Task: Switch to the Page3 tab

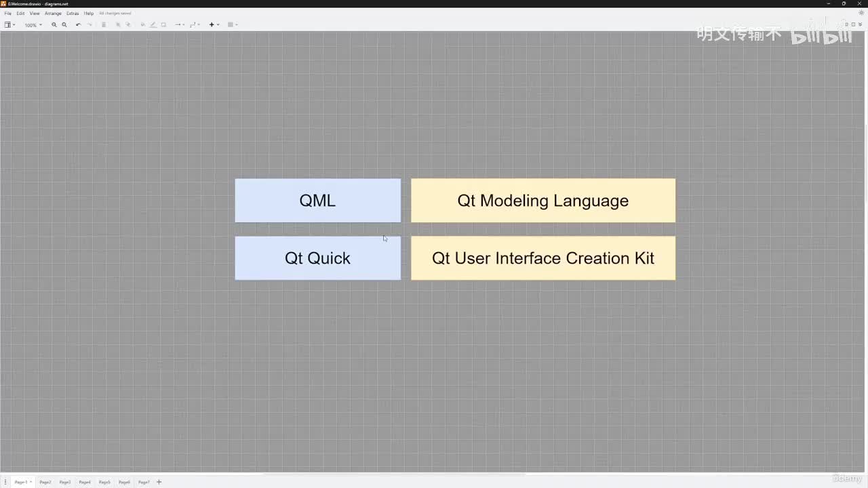Action: (65, 482)
